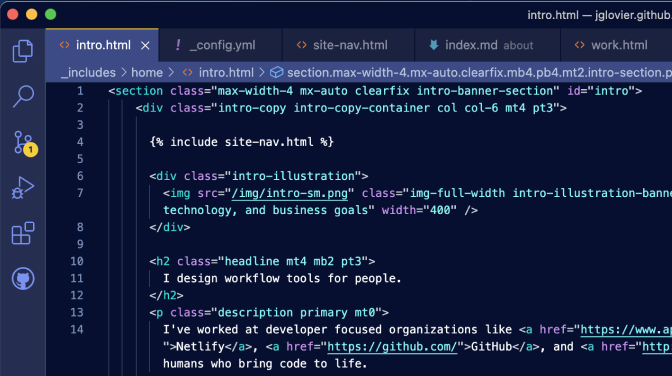
Task: Click the text "I design workflow tools for people."
Action: pos(282,279)
